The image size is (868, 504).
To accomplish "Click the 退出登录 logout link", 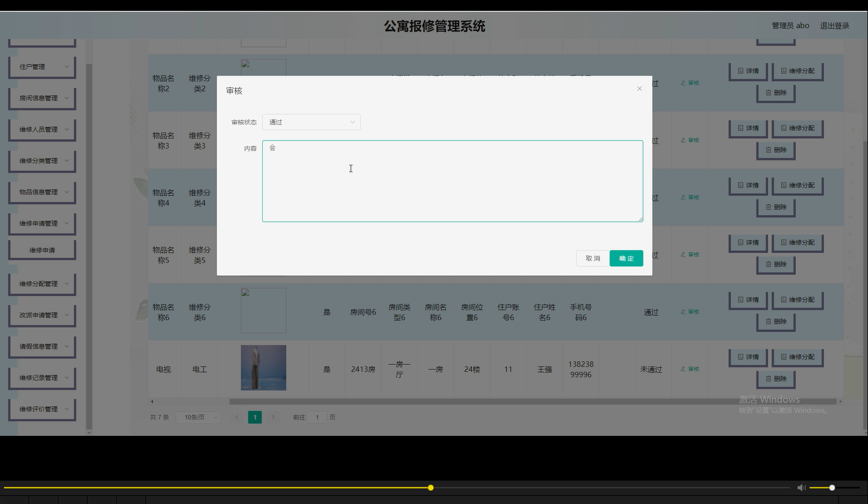I will pyautogui.click(x=834, y=25).
